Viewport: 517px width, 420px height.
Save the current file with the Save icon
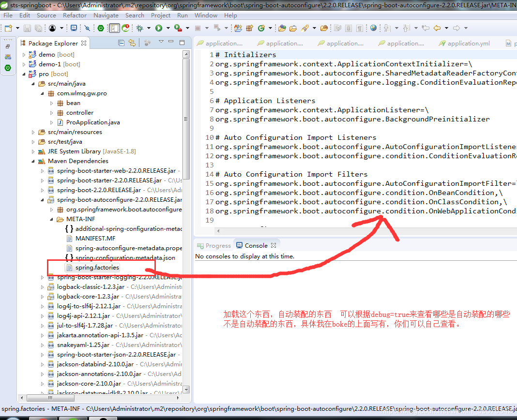coord(27,28)
